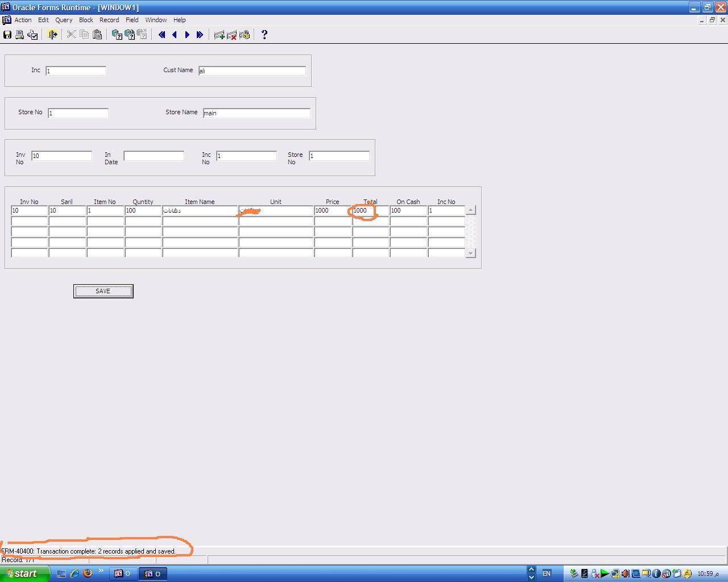Paste using the toolbar clipboard icon

[97, 35]
